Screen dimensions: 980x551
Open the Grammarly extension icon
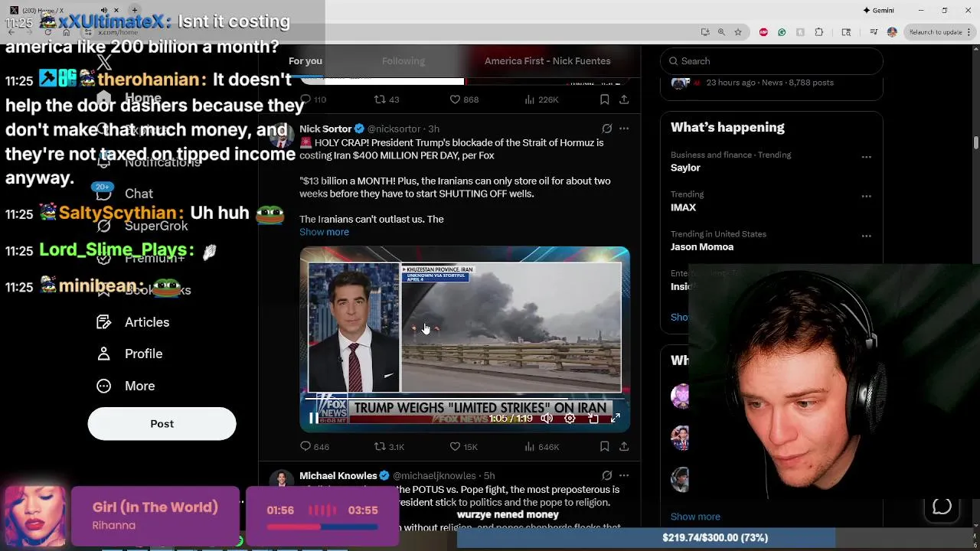pos(782,32)
